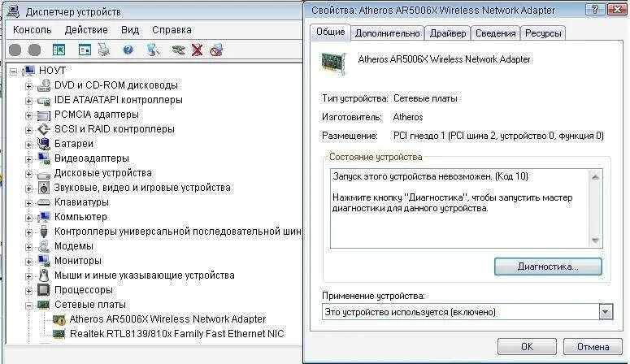Select the PCMCIA адаптеры tree row
This screenshot has height=364, width=630.
coord(97,115)
